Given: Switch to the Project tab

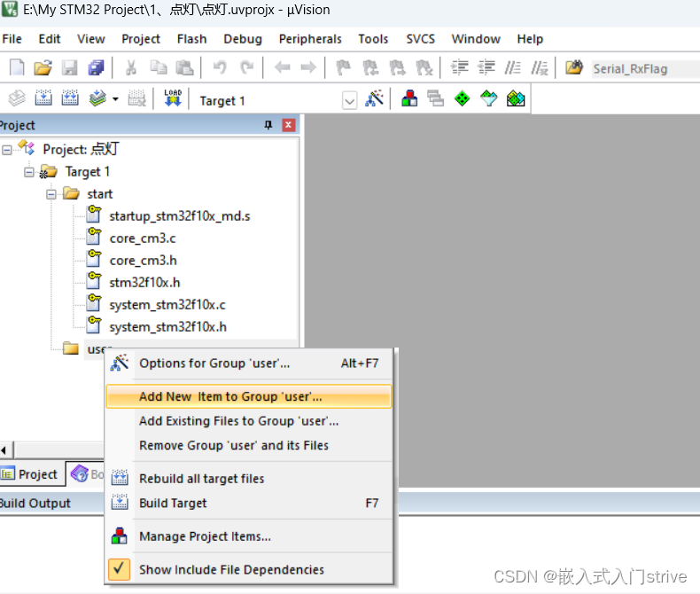Looking at the screenshot, I should 30,474.
